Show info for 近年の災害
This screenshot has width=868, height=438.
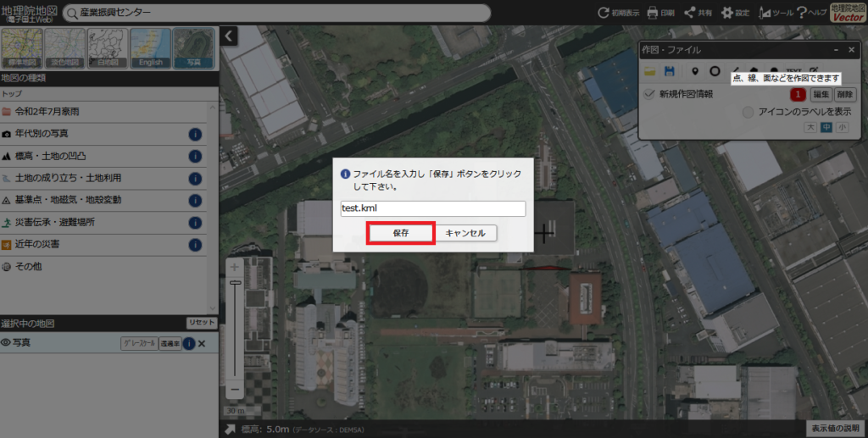tap(195, 245)
